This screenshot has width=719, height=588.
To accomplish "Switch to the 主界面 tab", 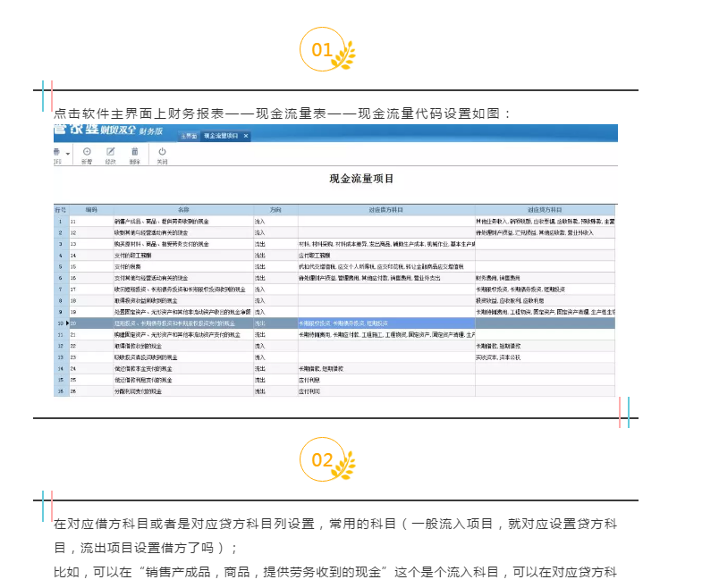I will (189, 136).
